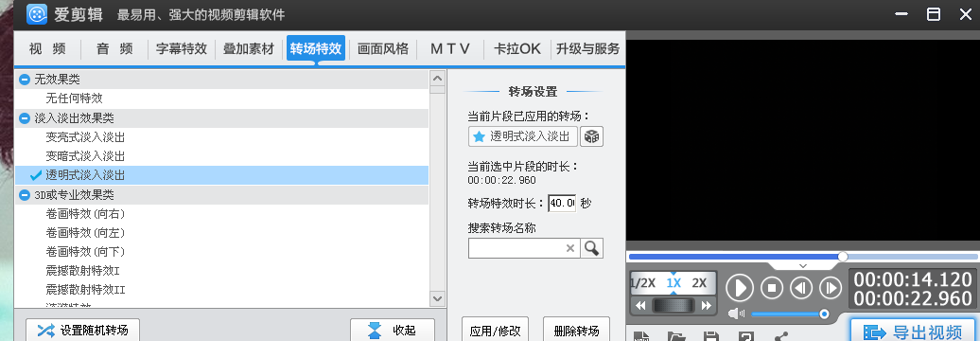Select 2X playback speed
980x341 pixels.
[699, 283]
